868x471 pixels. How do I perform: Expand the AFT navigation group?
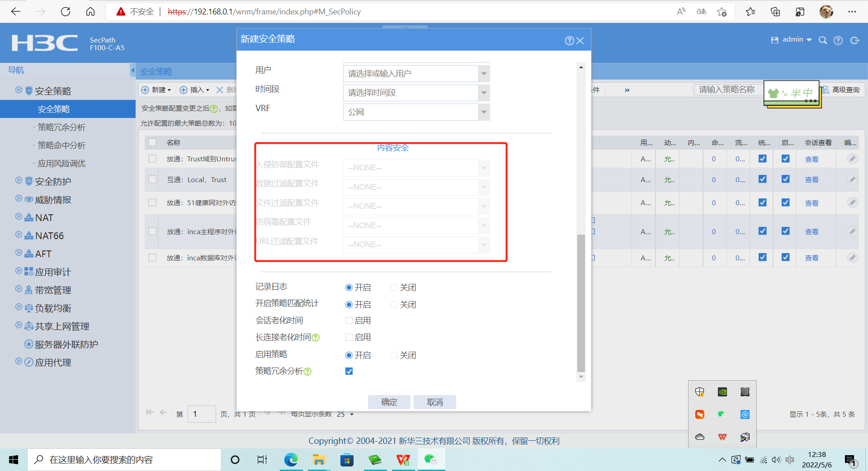[19, 253]
